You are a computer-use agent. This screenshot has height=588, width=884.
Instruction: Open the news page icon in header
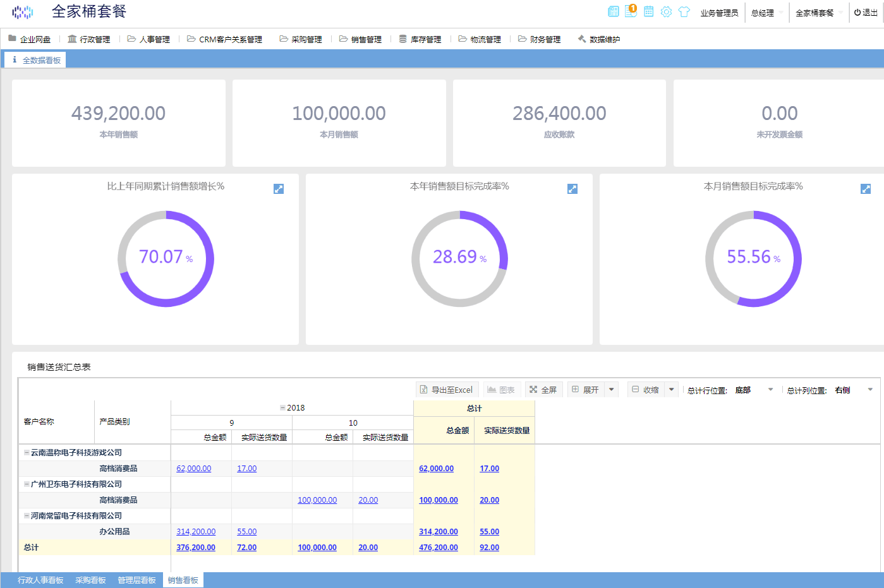[x=613, y=11]
